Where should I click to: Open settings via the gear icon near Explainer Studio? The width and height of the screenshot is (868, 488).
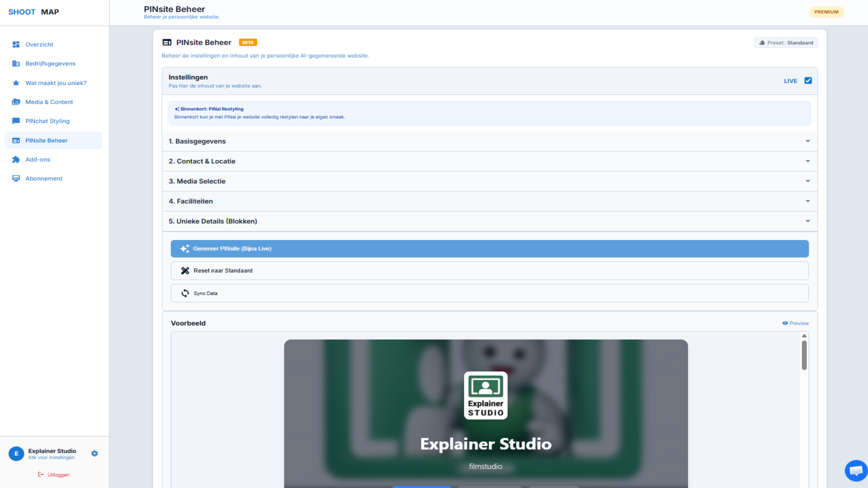point(94,454)
